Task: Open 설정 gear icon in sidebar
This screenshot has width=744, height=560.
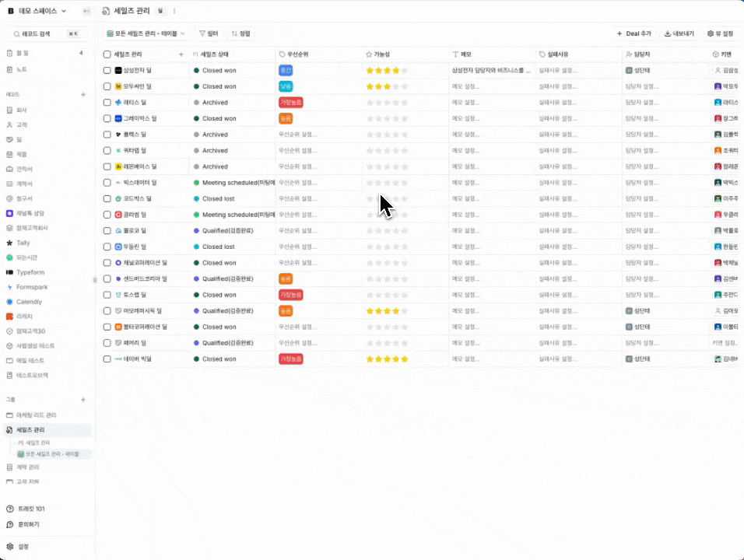Action: [x=10, y=547]
